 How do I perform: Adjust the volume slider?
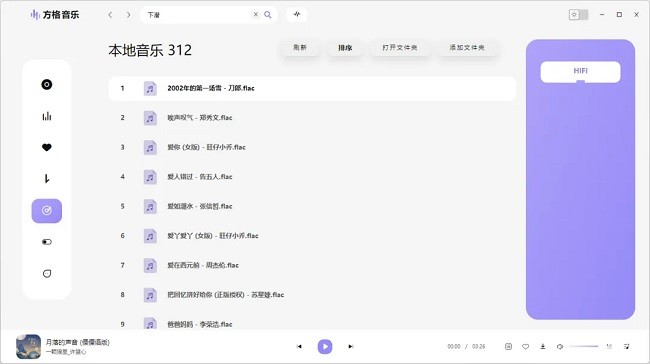tap(584, 346)
